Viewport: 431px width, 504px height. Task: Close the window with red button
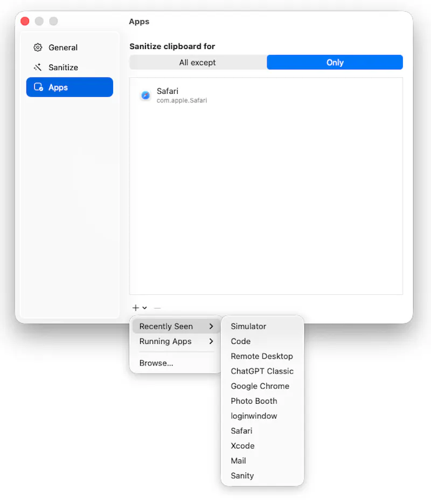[x=25, y=21]
